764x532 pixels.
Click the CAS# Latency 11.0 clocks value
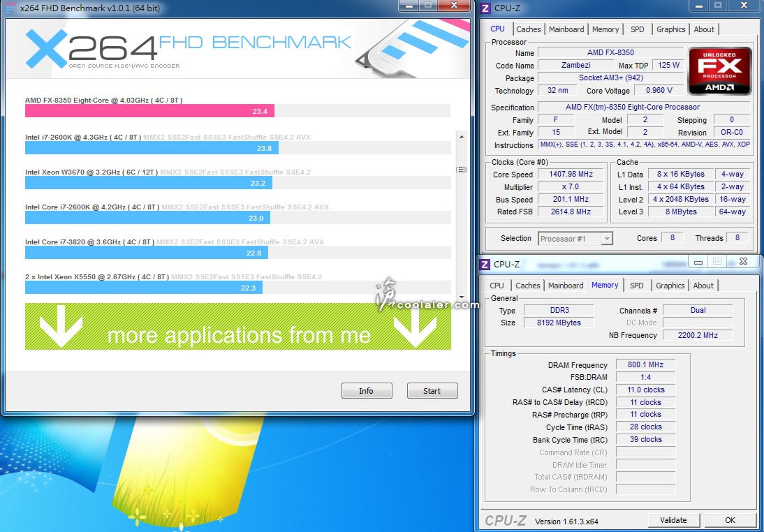click(645, 390)
